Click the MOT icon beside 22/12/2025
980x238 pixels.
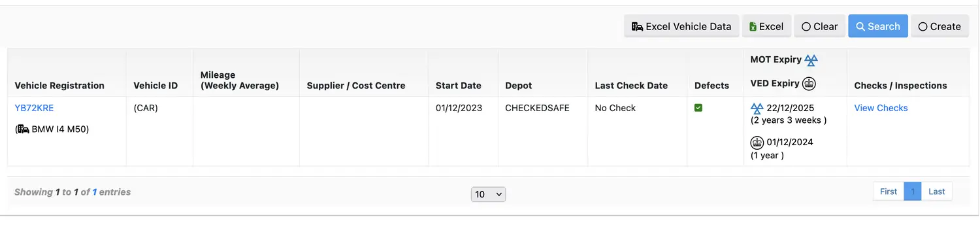(757, 108)
